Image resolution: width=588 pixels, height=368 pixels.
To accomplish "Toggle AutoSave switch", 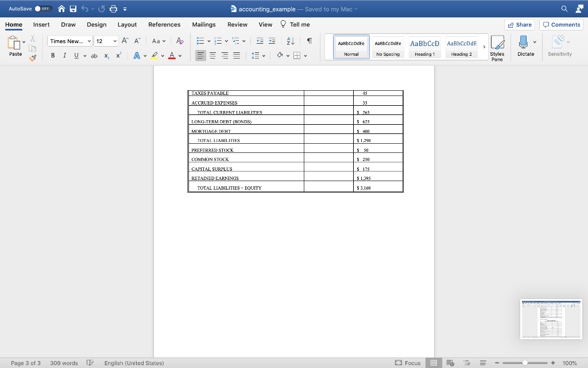I will click(x=44, y=9).
